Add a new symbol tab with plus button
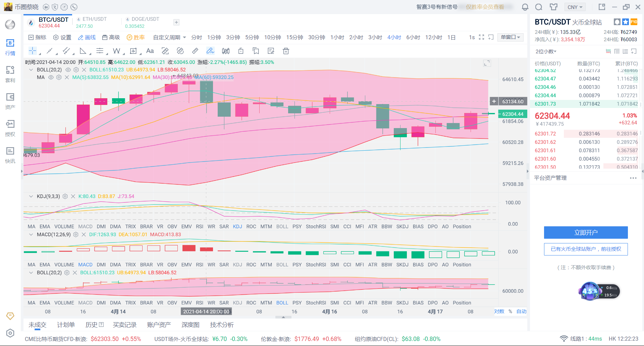644x346 pixels. pos(176,22)
